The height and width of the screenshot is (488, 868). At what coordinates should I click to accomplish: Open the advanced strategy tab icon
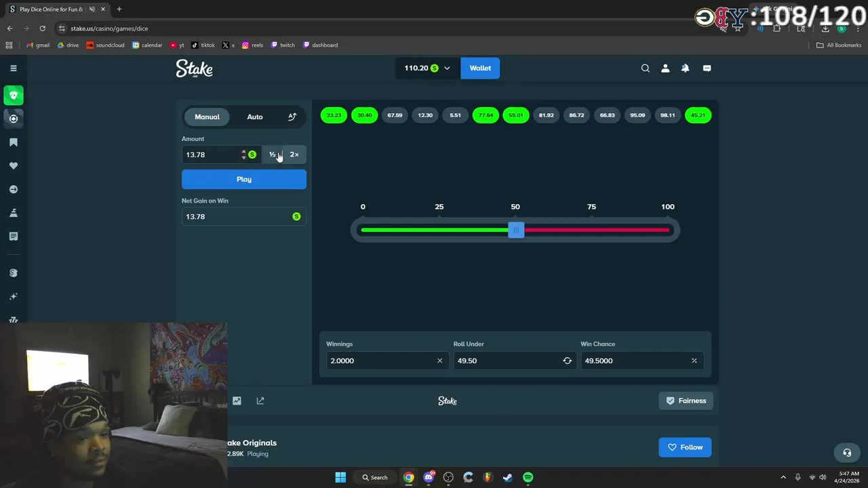(292, 117)
